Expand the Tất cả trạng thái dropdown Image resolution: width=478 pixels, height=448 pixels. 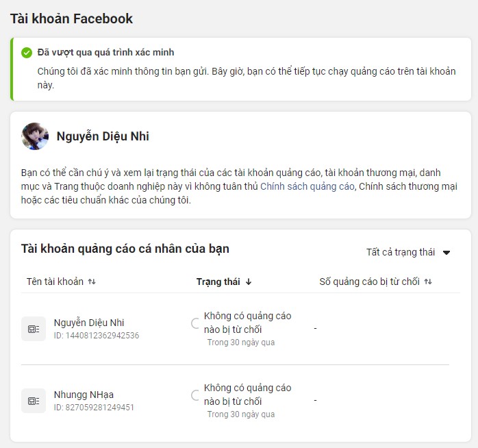(408, 252)
